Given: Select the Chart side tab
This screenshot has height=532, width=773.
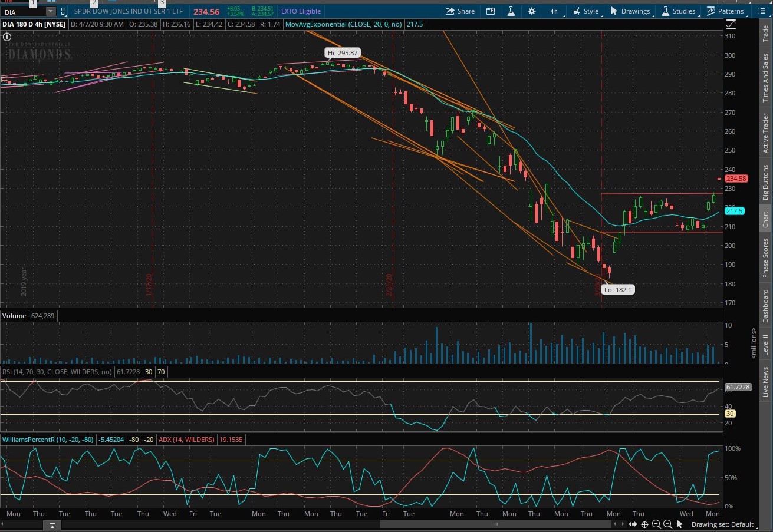Looking at the screenshot, I should 765,220.
